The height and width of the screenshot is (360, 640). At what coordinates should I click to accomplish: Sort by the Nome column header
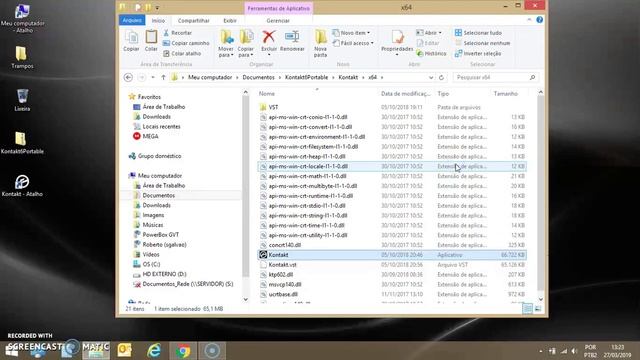click(267, 94)
